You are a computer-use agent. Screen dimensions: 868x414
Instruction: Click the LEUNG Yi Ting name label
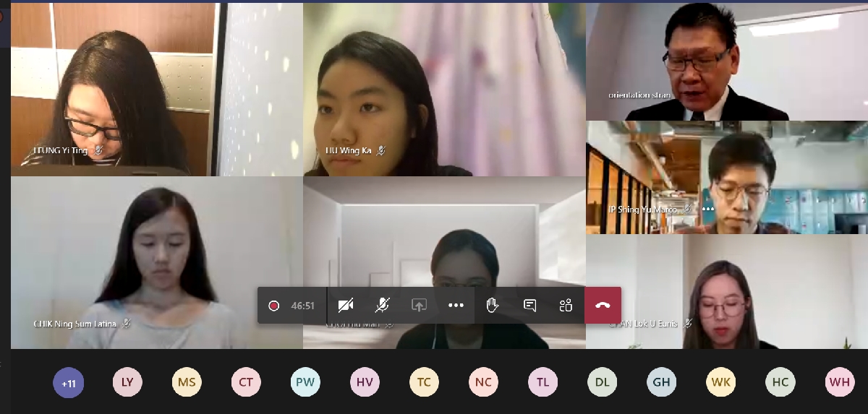[x=61, y=150]
